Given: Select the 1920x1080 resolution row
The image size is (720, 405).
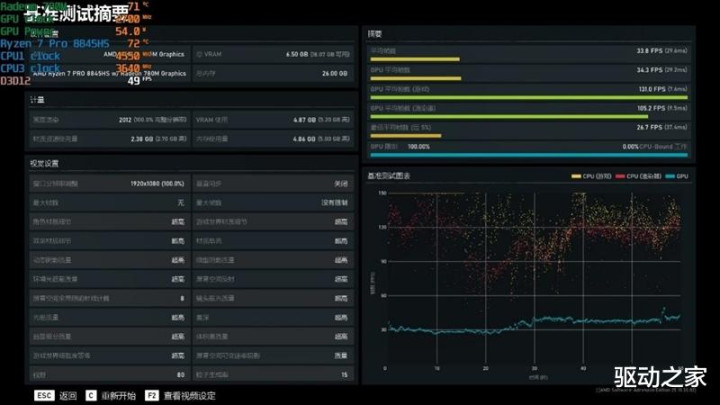Looking at the screenshot, I should (109, 184).
